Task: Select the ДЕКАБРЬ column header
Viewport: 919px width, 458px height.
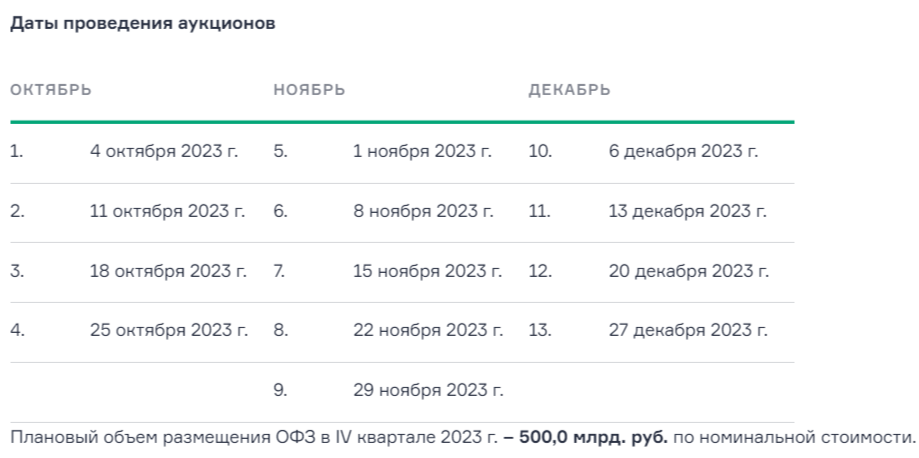Action: [x=569, y=90]
